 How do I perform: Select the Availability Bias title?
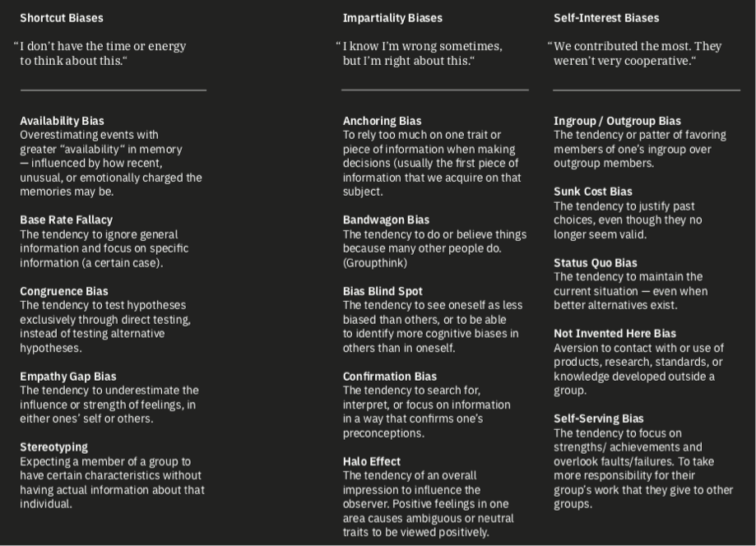pos(62,121)
